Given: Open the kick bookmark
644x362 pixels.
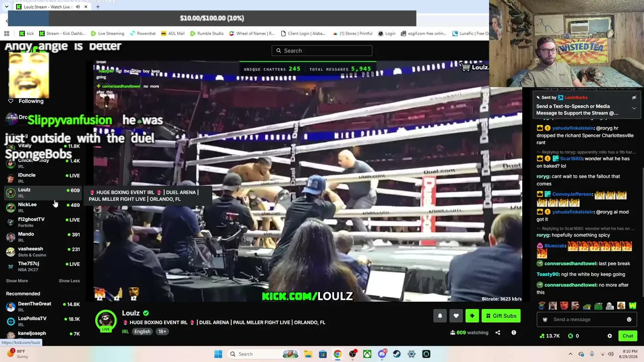Looking at the screenshot, I should (27, 34).
